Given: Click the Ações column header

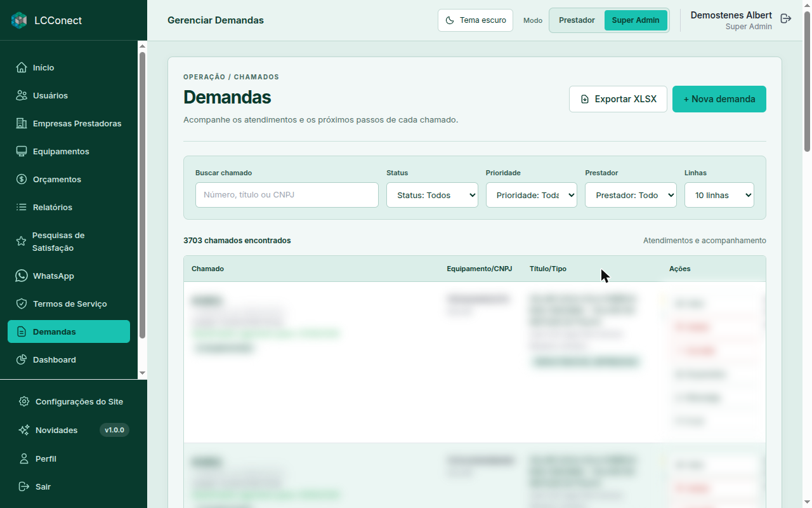Looking at the screenshot, I should tap(680, 269).
